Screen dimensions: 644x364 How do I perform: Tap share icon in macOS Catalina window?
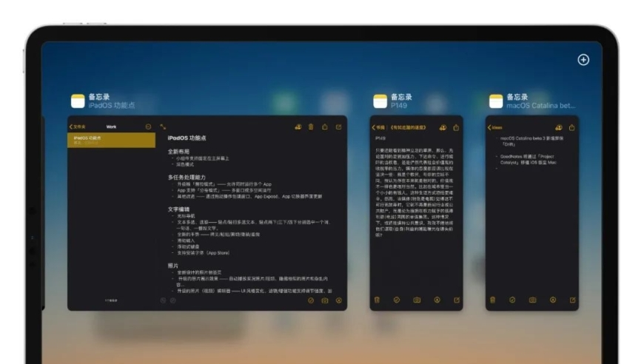pos(571,127)
